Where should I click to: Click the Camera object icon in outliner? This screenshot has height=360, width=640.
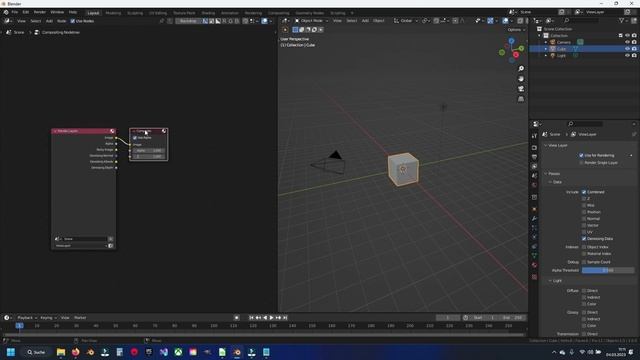point(553,42)
